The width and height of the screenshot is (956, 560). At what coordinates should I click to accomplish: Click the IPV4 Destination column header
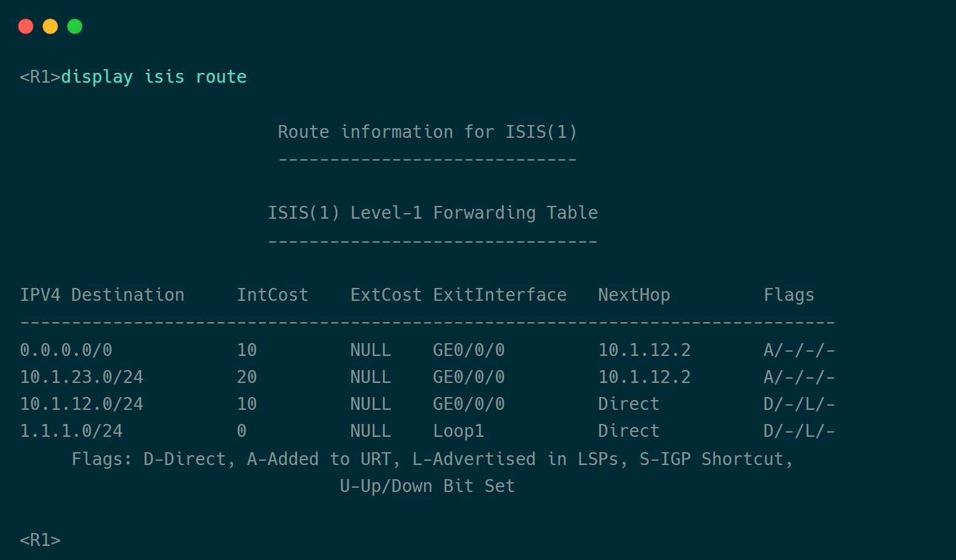click(102, 295)
